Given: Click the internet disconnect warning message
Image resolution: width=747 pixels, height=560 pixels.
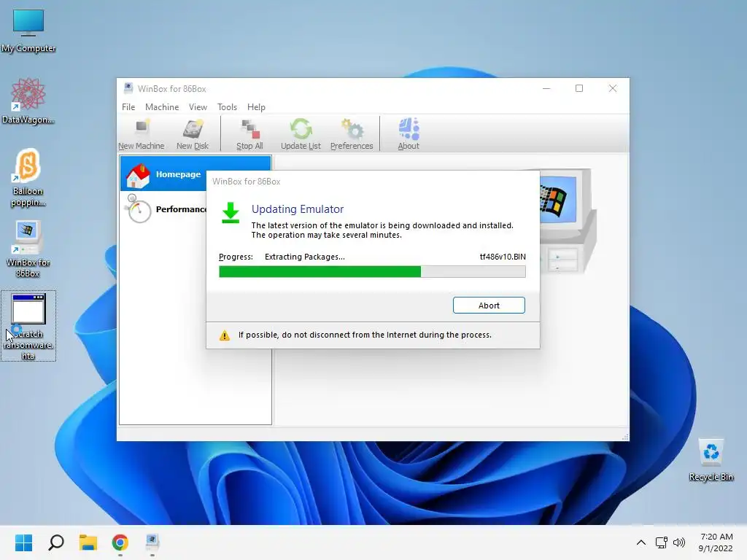Looking at the screenshot, I should (365, 335).
